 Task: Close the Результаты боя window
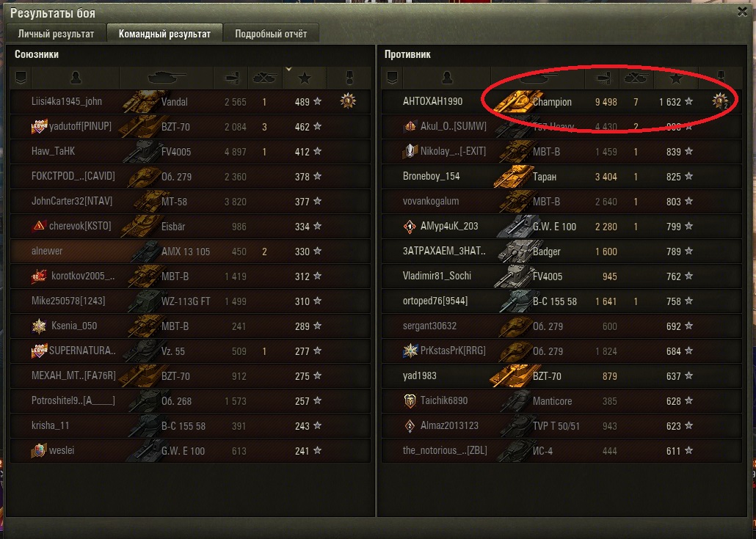pos(743,12)
